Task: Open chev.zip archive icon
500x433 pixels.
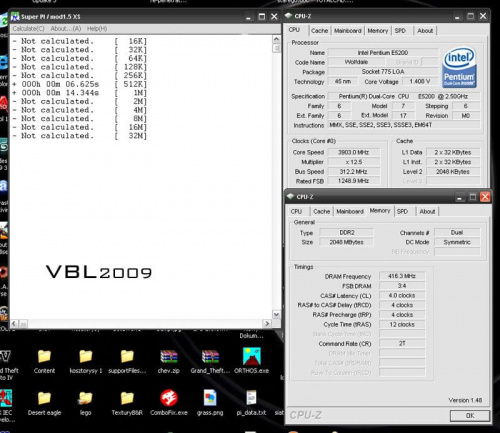Action: (x=169, y=356)
